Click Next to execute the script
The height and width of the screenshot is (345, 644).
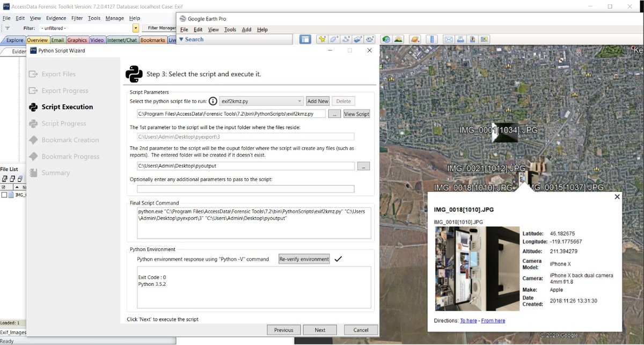[320, 330]
